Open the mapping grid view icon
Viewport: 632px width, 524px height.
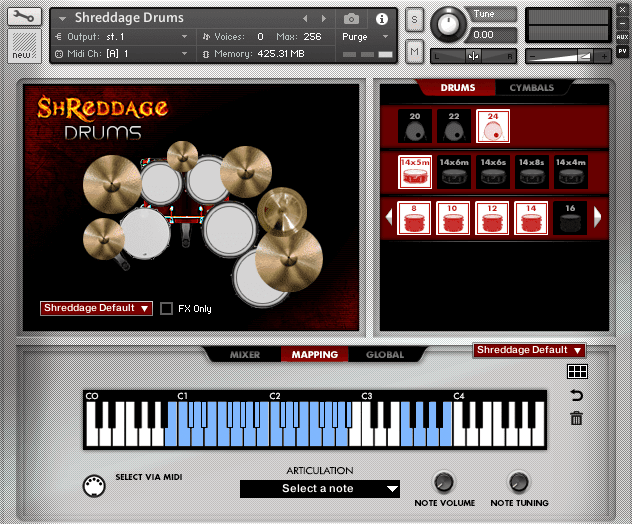577,372
